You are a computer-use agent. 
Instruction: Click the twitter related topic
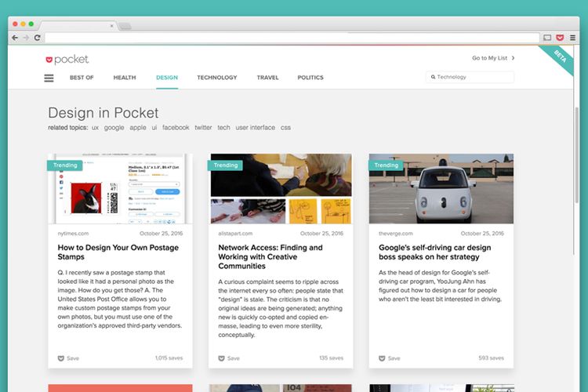(x=203, y=128)
